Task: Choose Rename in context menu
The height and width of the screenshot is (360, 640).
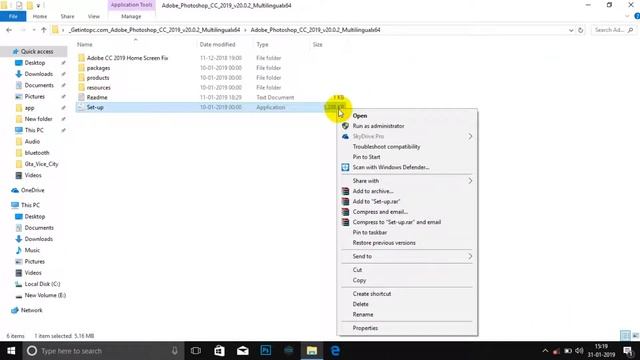Action: click(362, 314)
